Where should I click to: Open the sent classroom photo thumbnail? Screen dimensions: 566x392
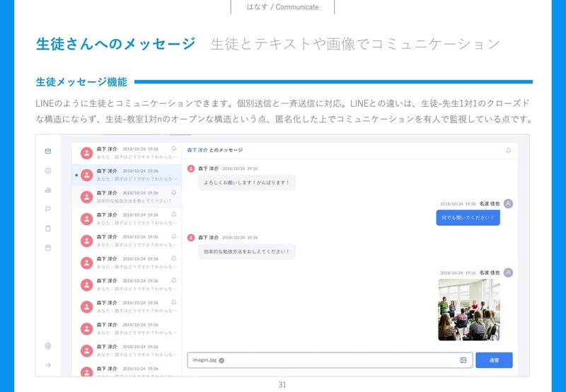pos(469,310)
